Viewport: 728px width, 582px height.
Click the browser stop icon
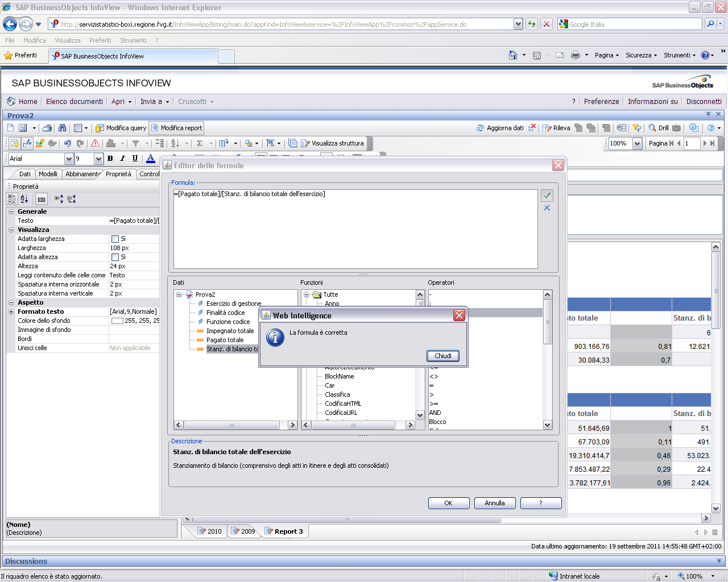pos(546,24)
